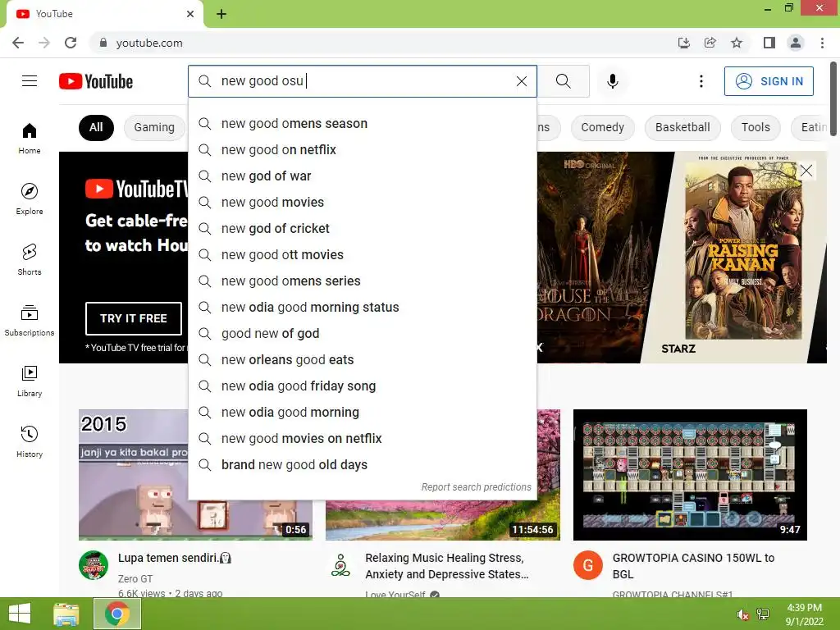Open File Explorer from taskbar
Viewport: 840px width, 630px height.
coord(66,614)
